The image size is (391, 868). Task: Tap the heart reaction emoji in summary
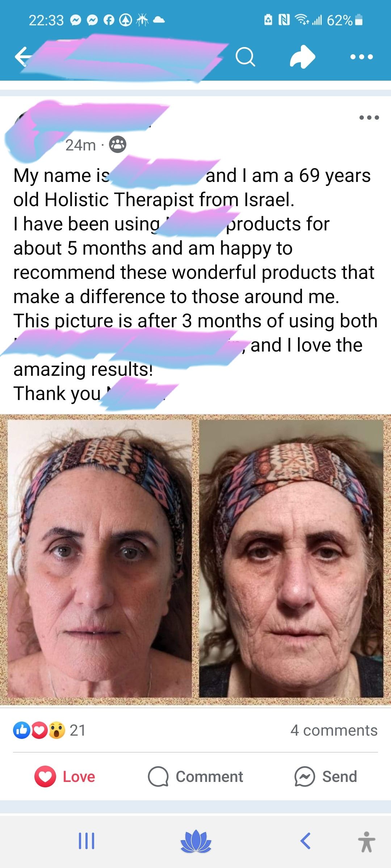coord(39,730)
